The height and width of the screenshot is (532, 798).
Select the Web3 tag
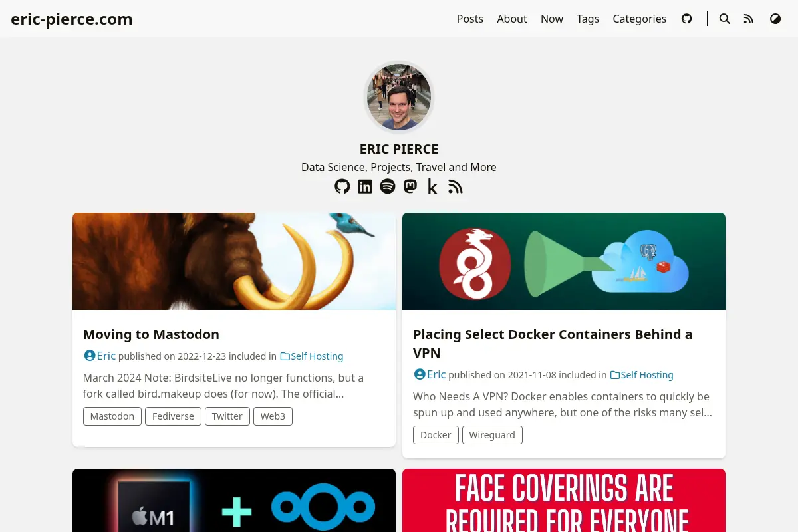[273, 416]
